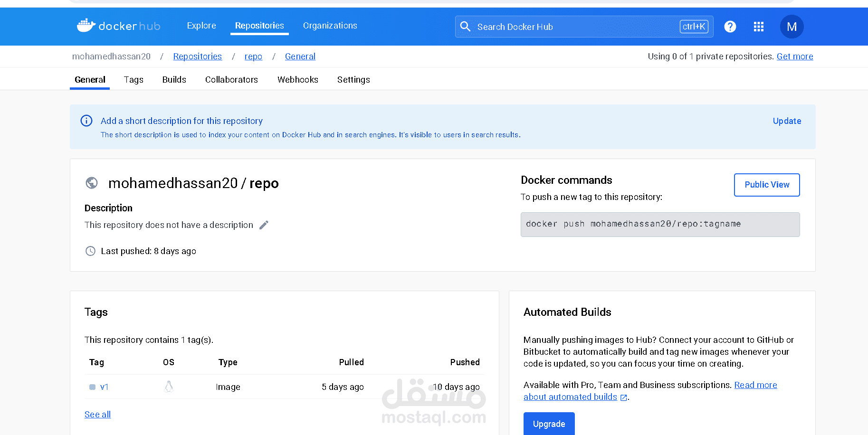The height and width of the screenshot is (435, 868).
Task: Click the General breadcrumb link
Action: point(300,57)
